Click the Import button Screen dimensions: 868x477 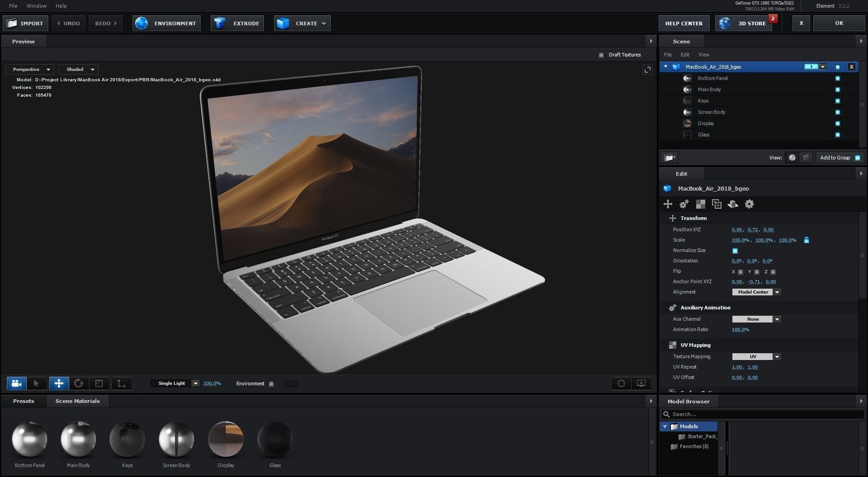(x=25, y=23)
